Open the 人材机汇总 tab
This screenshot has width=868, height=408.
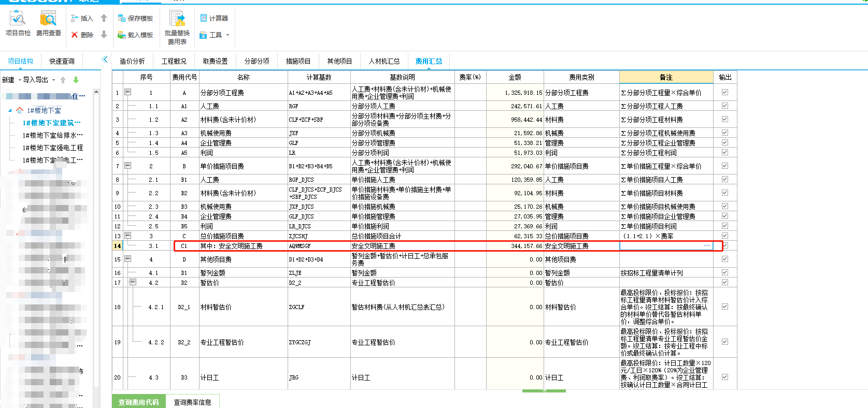coord(384,61)
